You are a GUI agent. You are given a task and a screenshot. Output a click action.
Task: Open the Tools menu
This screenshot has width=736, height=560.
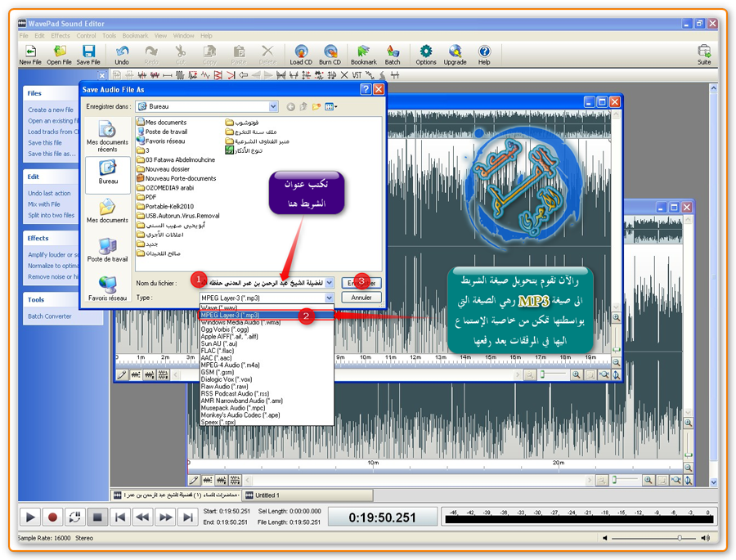tap(110, 36)
